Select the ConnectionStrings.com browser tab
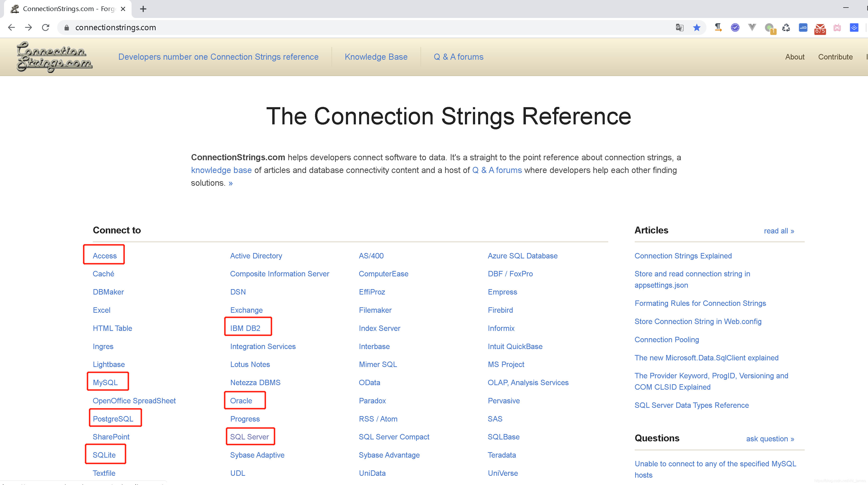This screenshot has height=485, width=868. coord(67,9)
